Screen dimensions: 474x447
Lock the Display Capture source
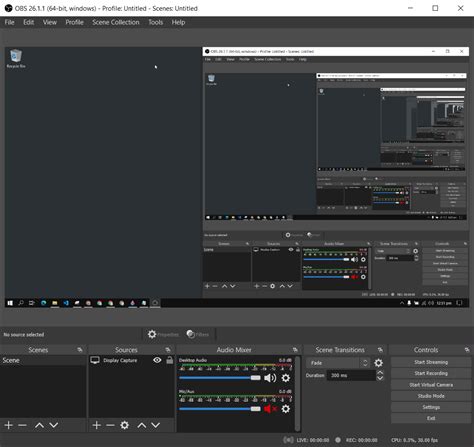[x=170, y=360]
